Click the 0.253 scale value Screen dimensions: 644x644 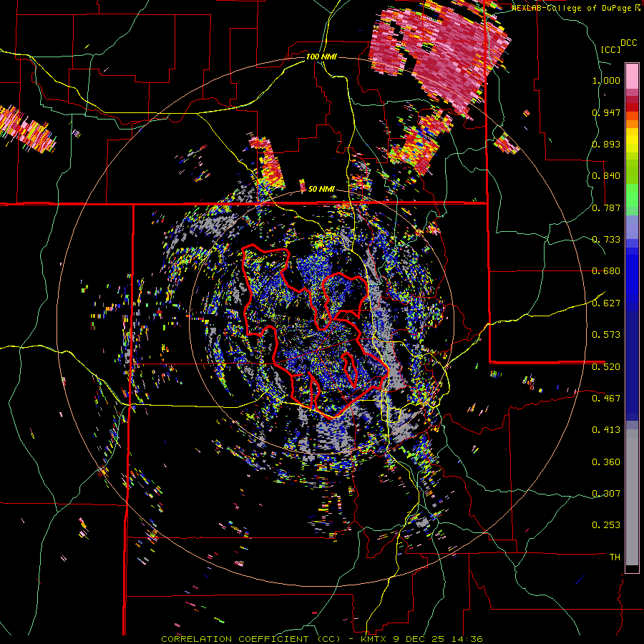[606, 525]
